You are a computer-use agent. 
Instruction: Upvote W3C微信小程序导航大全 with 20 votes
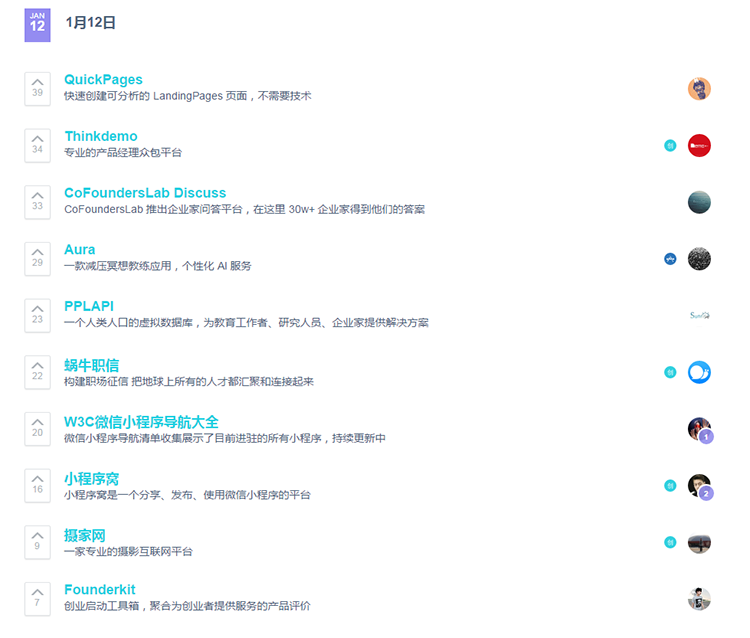point(37,429)
